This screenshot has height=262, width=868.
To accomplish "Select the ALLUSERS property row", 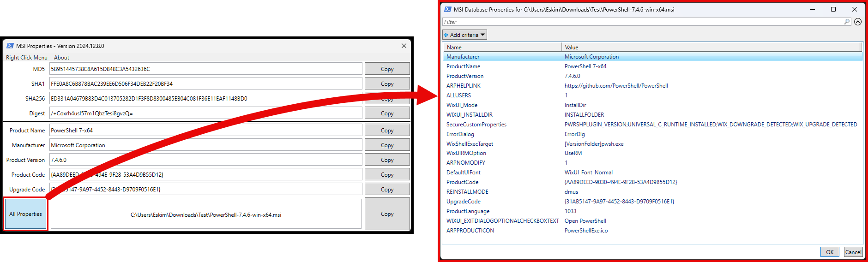I will (653, 95).
